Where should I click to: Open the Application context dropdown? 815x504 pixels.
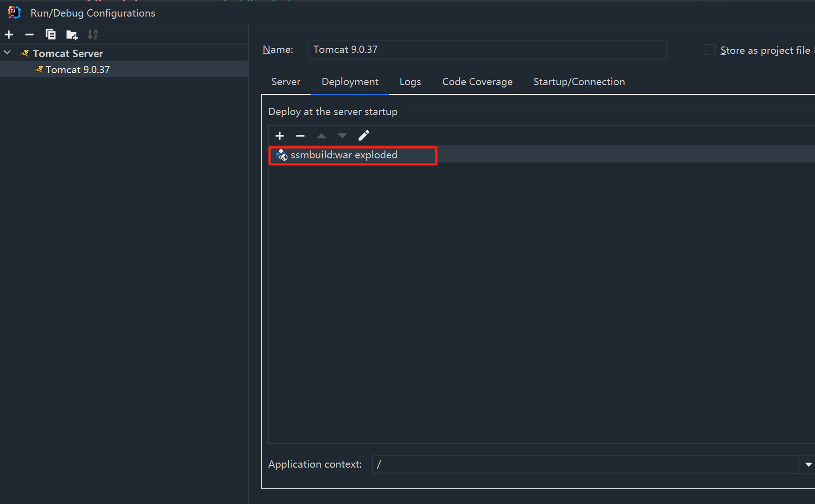point(808,464)
